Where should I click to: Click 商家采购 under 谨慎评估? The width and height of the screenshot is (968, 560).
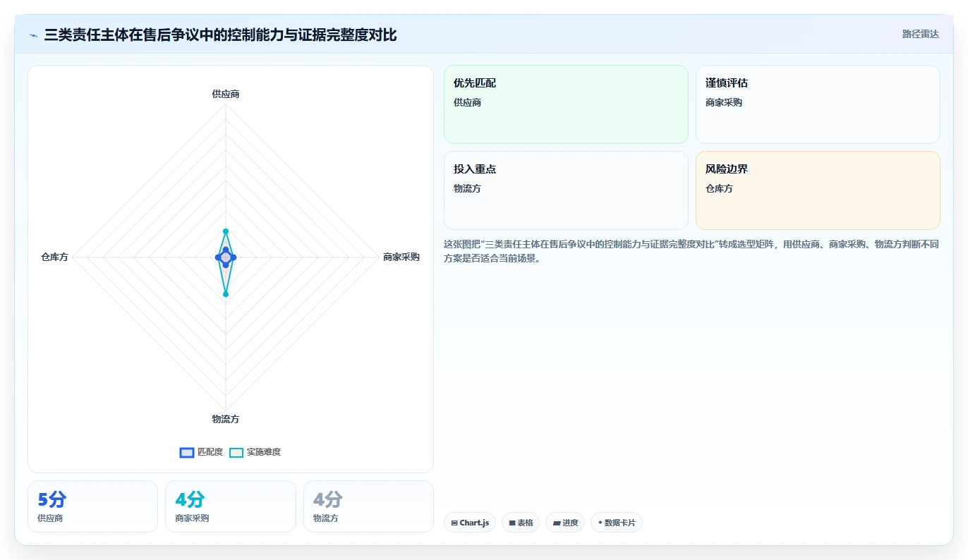pyautogui.click(x=724, y=102)
